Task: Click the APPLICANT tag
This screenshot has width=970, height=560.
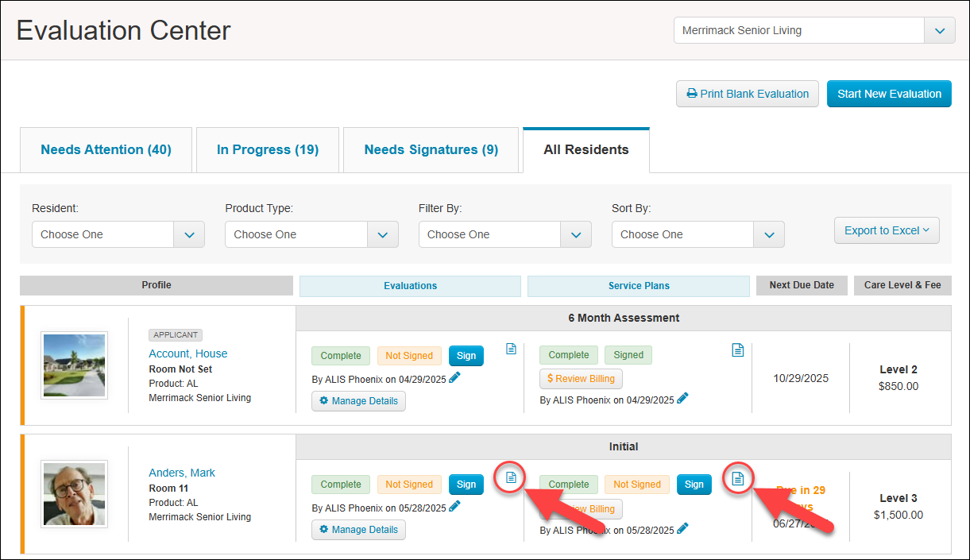Action: 176,335
